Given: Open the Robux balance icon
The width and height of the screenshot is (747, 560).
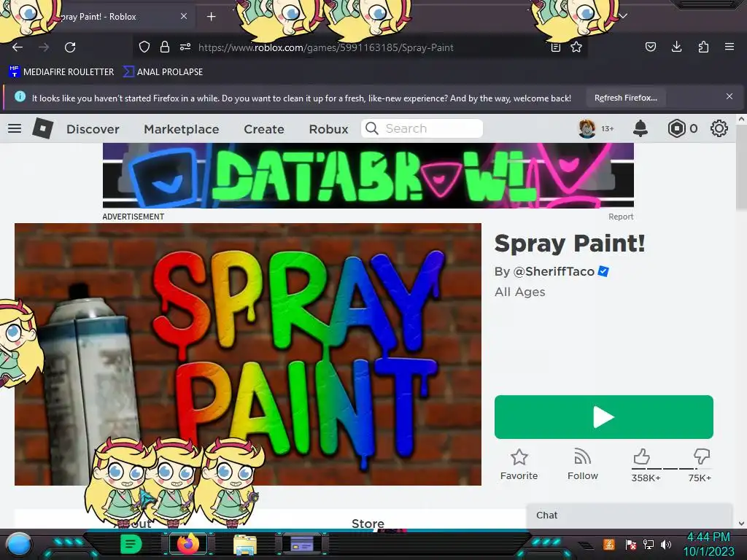Looking at the screenshot, I should pos(676,128).
